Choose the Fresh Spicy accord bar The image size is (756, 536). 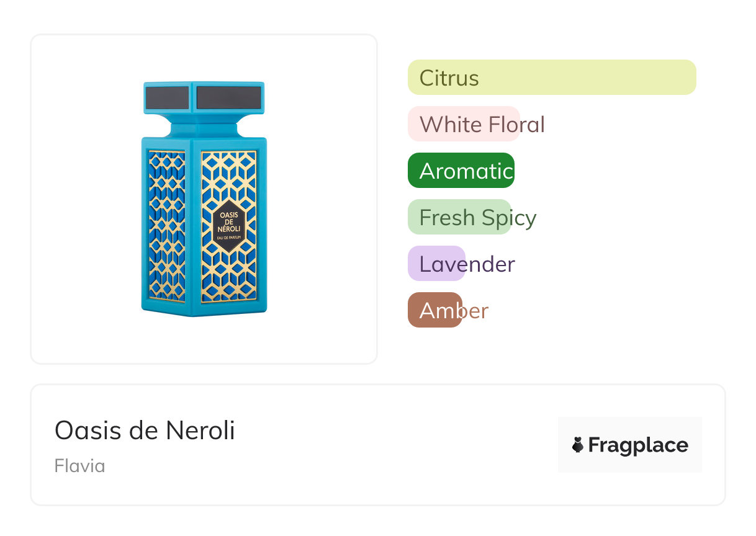459,217
